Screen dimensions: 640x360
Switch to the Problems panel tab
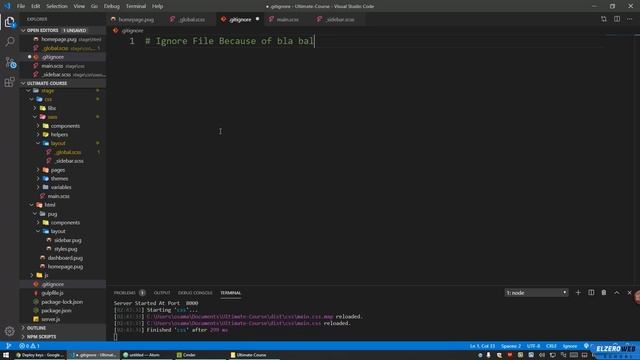click(124, 293)
